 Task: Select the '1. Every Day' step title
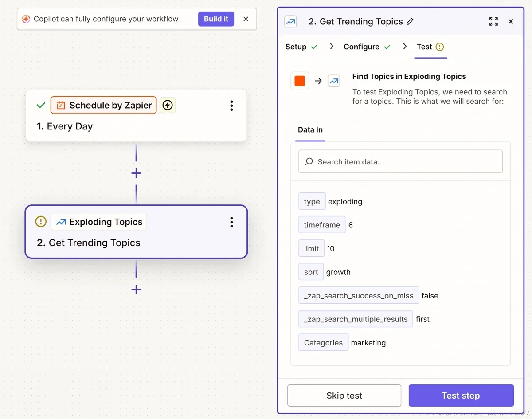coord(65,126)
